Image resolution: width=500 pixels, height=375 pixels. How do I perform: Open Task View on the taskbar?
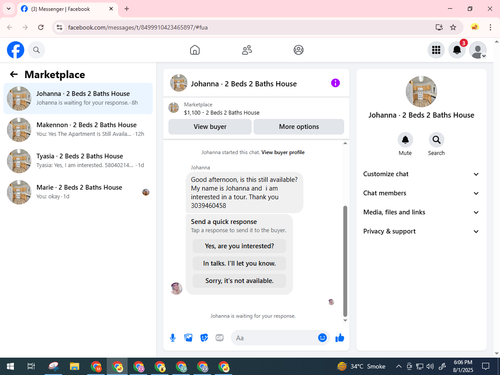click(31, 367)
